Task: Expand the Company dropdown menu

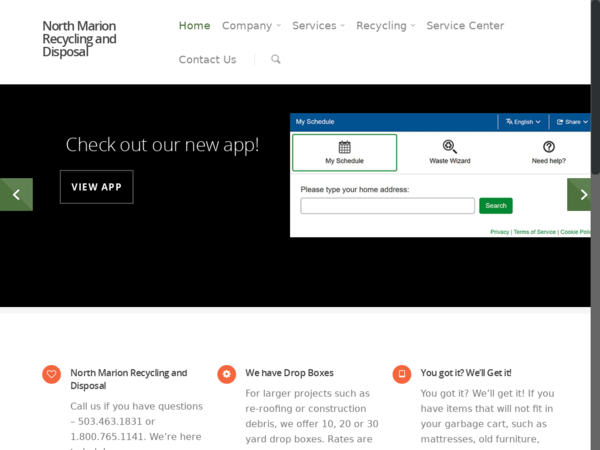Action: coord(251,26)
